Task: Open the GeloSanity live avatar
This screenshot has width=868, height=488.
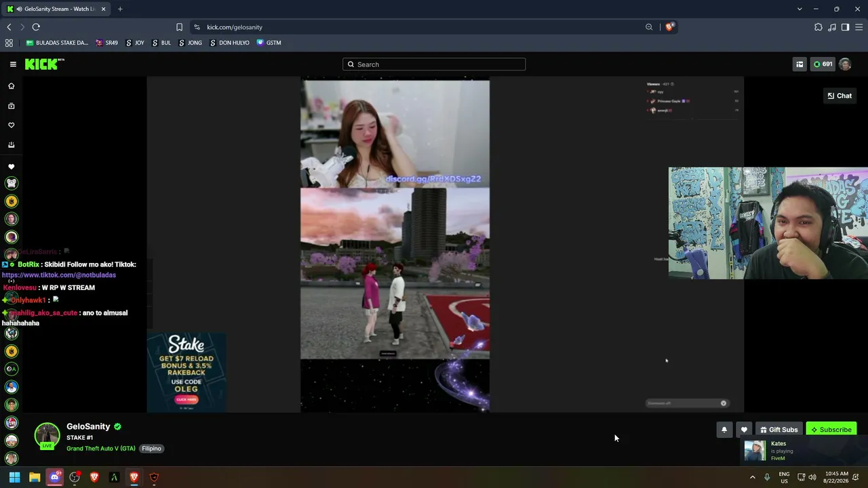Action: click(47, 436)
